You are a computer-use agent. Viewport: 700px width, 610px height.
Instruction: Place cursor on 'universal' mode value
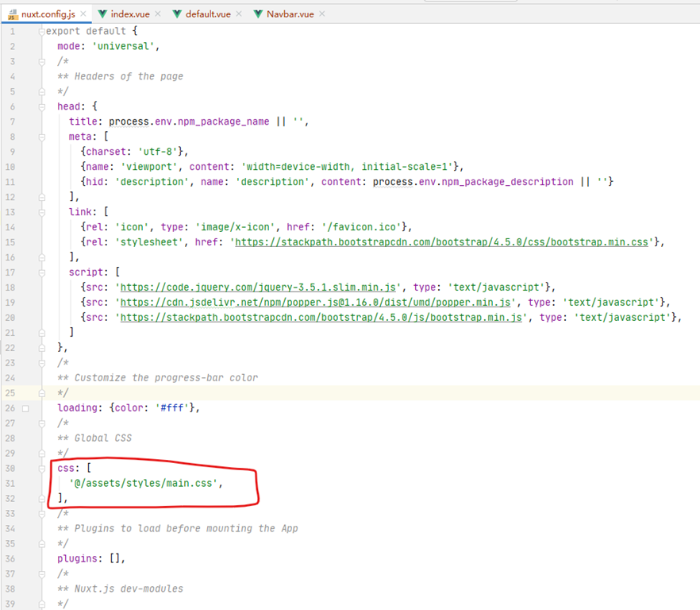[x=123, y=47]
